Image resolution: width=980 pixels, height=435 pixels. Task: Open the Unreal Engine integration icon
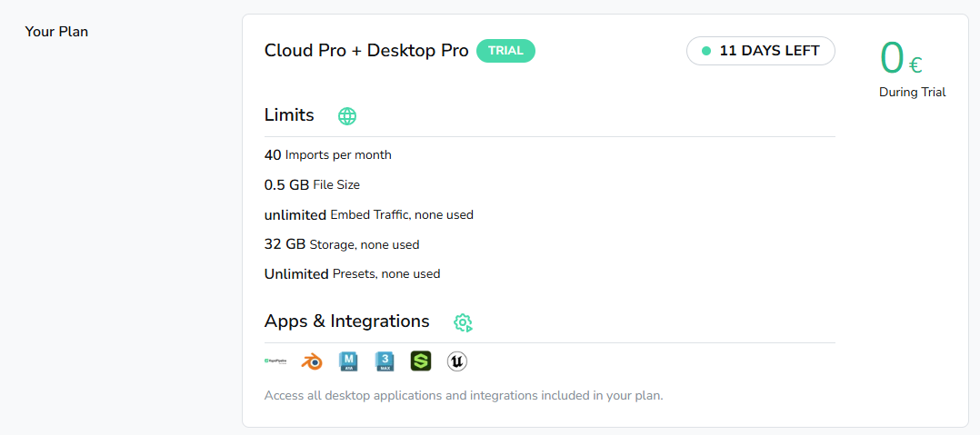(457, 361)
